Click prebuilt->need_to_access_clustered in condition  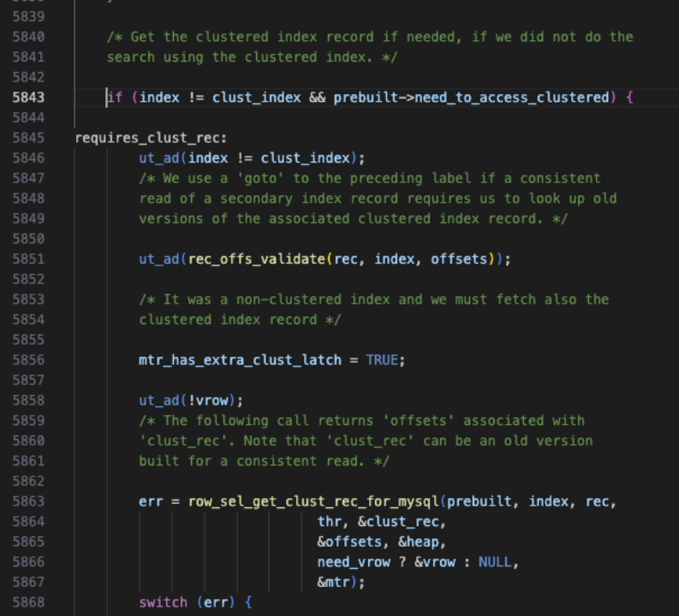471,98
